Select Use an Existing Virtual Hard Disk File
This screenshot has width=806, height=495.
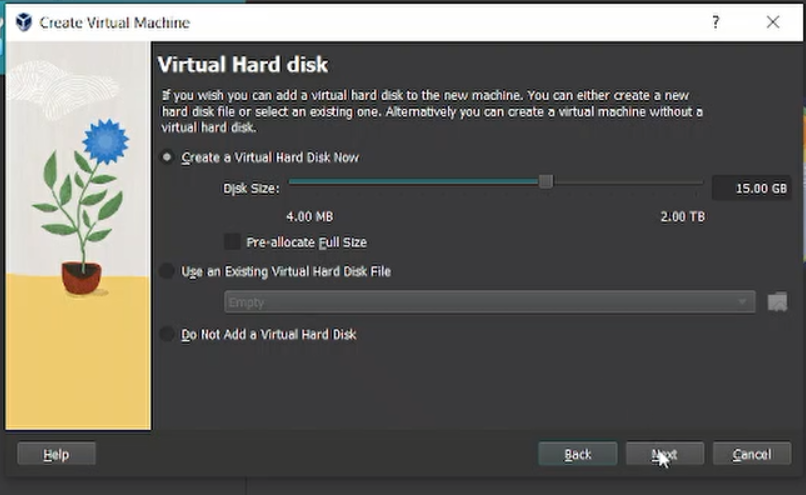pyautogui.click(x=167, y=271)
